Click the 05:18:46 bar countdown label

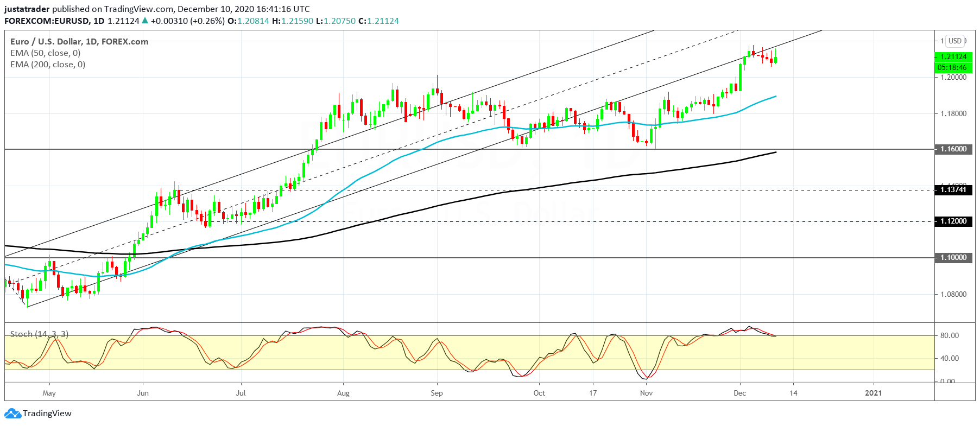953,67
